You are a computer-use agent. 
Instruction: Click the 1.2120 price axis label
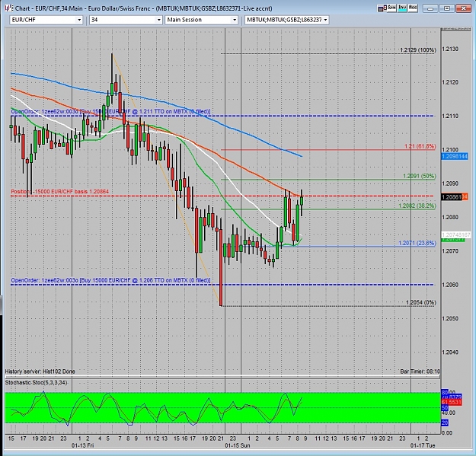tap(450, 82)
